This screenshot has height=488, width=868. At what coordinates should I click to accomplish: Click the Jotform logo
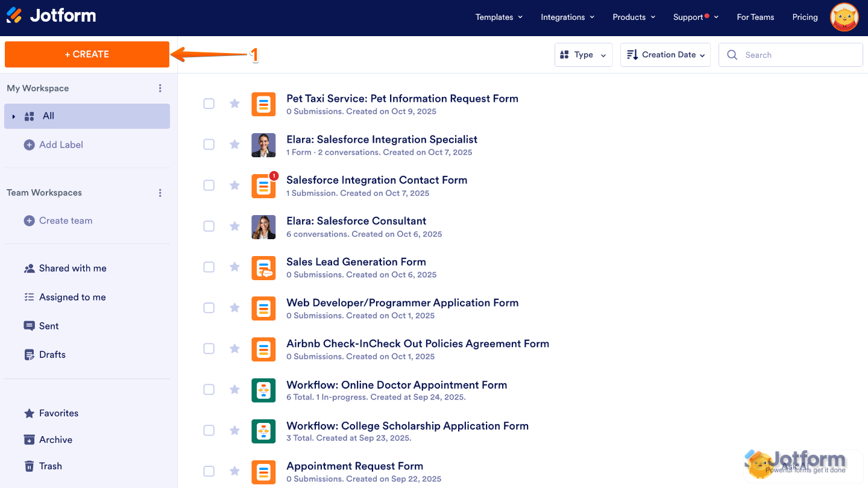[51, 16]
